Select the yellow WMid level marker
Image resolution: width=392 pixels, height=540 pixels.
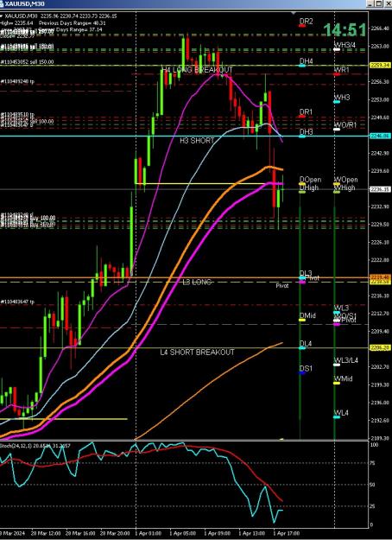pos(337,383)
